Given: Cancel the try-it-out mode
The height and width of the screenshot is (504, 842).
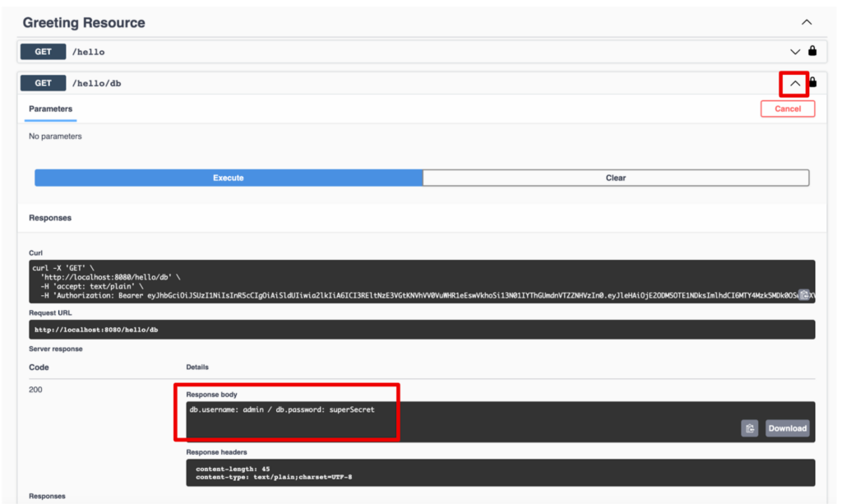Looking at the screenshot, I should (x=787, y=108).
